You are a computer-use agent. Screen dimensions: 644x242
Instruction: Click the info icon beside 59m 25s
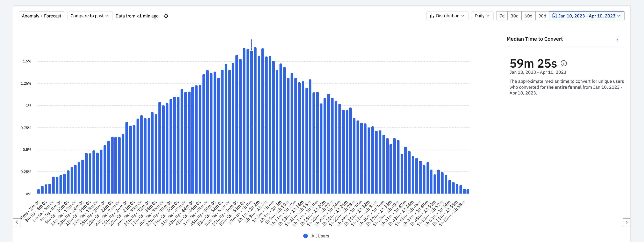[564, 63]
